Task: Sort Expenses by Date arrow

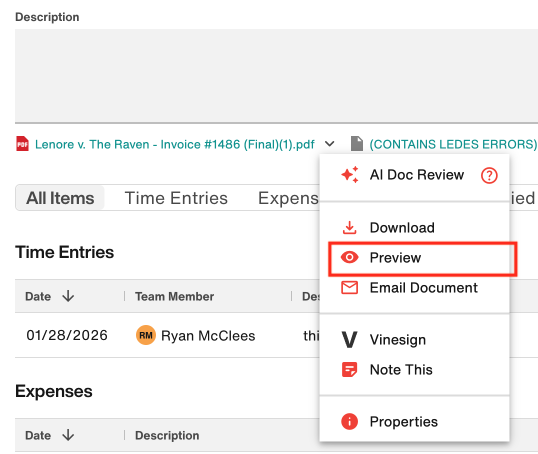Action: [68, 435]
